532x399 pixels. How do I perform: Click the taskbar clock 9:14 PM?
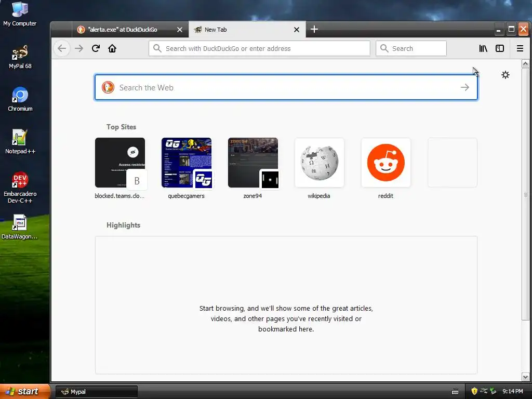[x=513, y=392]
